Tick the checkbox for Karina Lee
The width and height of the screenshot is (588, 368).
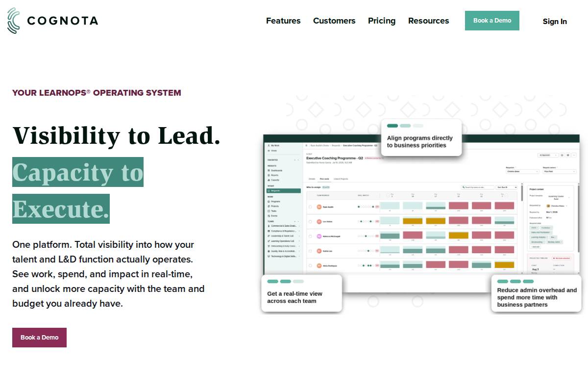[310, 251]
